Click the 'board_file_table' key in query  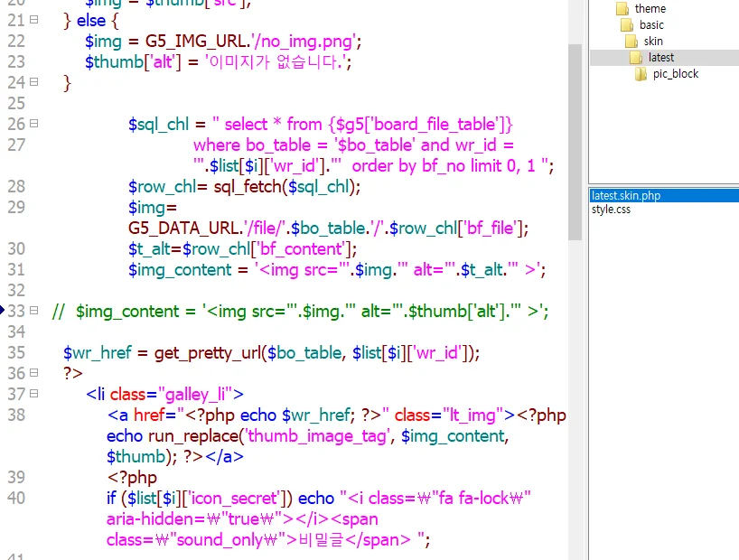point(436,125)
